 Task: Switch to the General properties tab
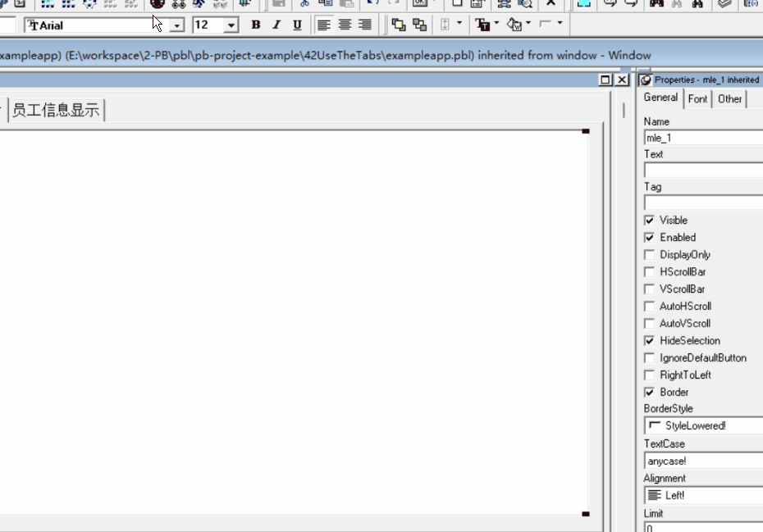[x=660, y=98]
